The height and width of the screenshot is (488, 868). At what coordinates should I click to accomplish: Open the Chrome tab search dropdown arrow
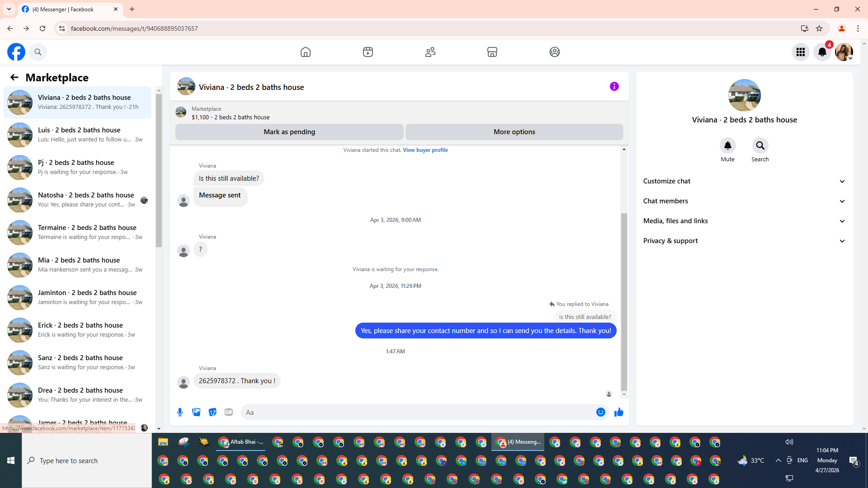(x=9, y=9)
